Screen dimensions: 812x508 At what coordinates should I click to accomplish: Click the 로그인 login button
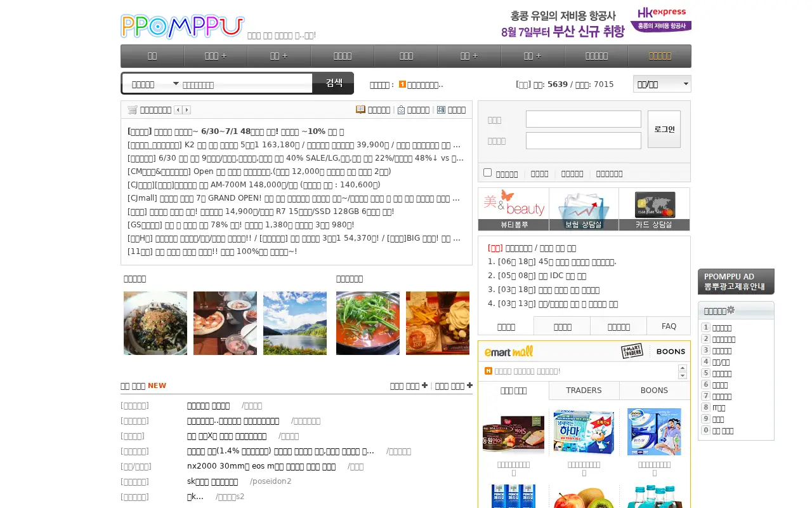pyautogui.click(x=664, y=130)
